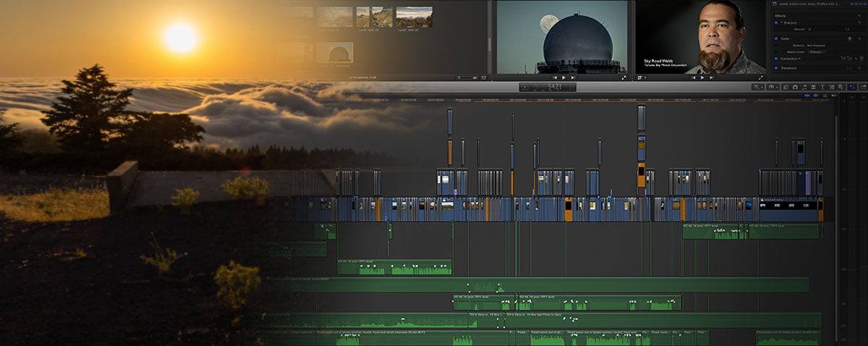Image resolution: width=868 pixels, height=346 pixels.
Task: Play the dome clip in left viewer
Action: click(x=563, y=77)
